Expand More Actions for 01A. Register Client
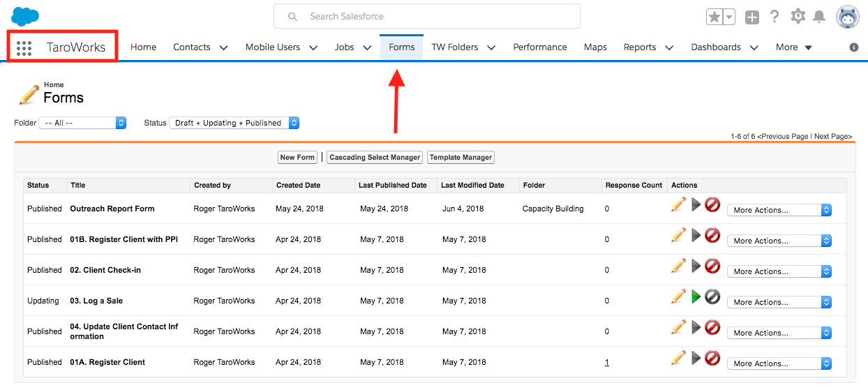868x390 pixels. click(x=779, y=363)
